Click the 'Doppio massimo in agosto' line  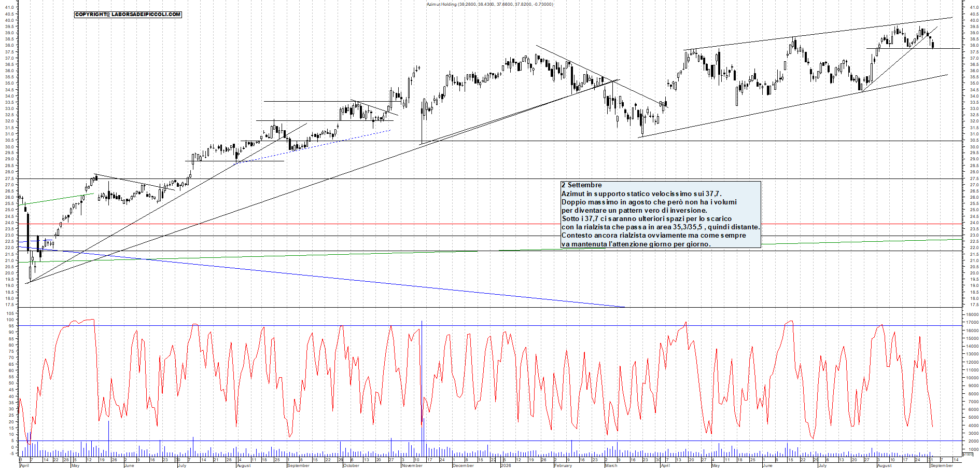[649, 202]
